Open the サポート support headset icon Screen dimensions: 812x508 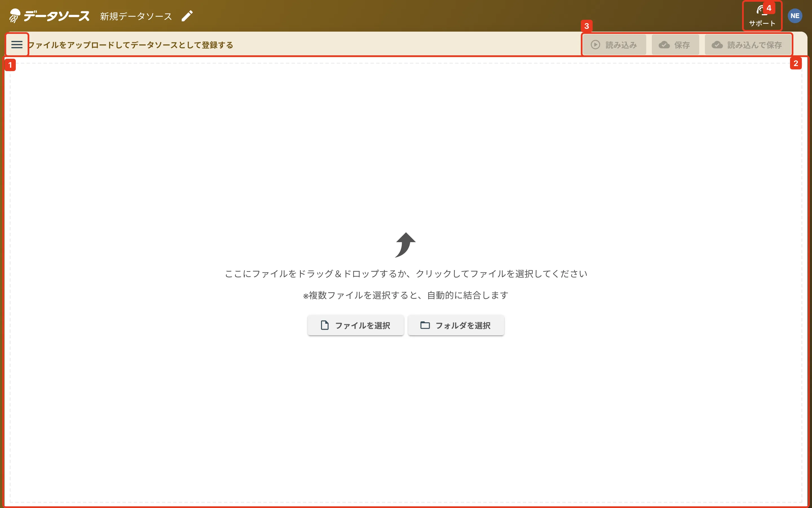tap(762, 16)
